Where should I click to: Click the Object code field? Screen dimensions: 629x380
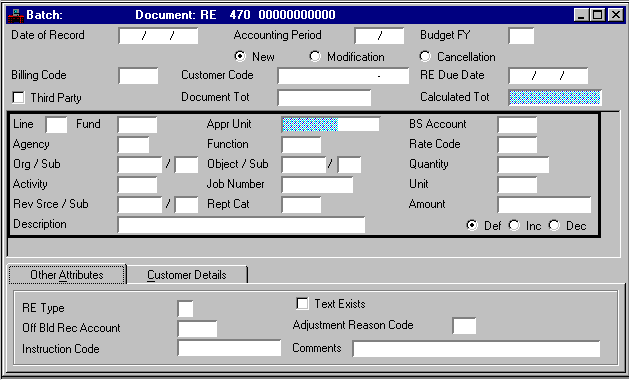[304, 165]
